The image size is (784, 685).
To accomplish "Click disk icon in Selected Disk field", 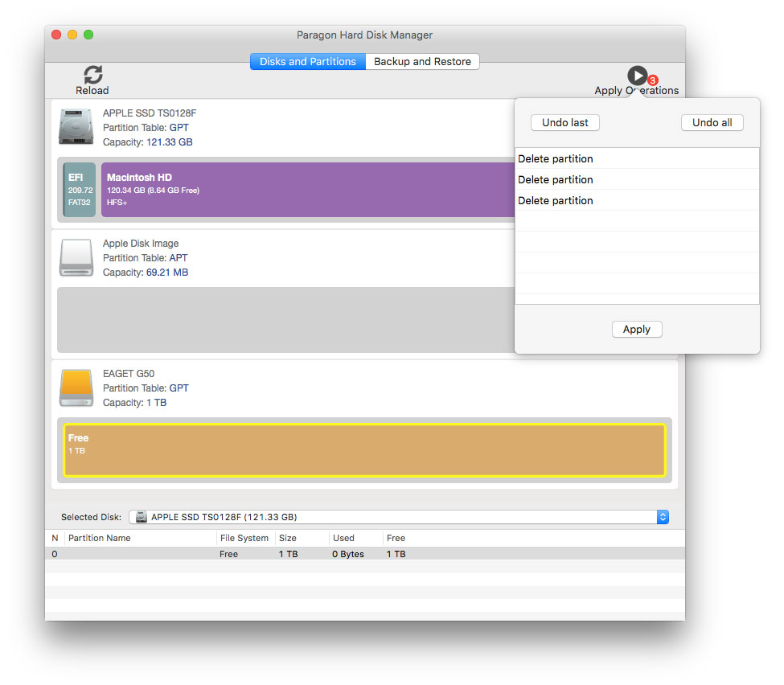I will (142, 517).
